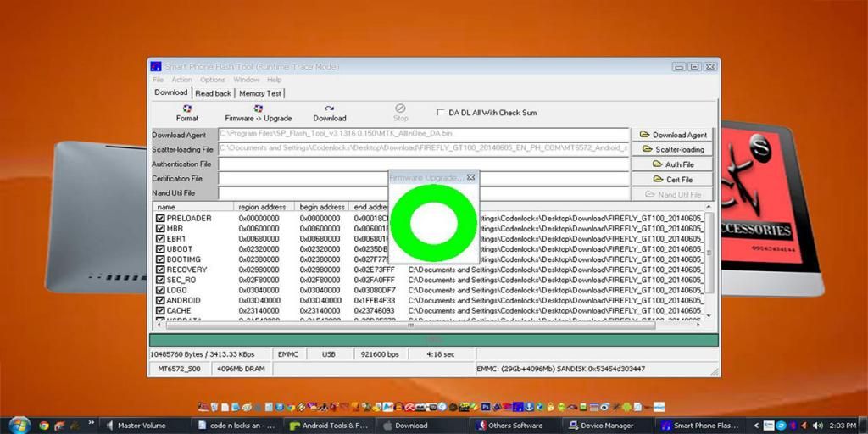868x434 pixels.
Task: Switch to the Read back tab
Action: point(213,93)
